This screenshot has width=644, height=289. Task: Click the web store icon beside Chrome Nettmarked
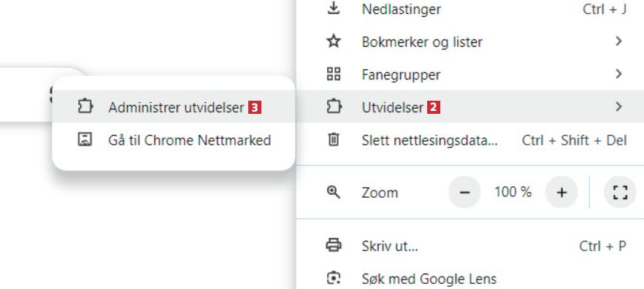[x=85, y=140]
